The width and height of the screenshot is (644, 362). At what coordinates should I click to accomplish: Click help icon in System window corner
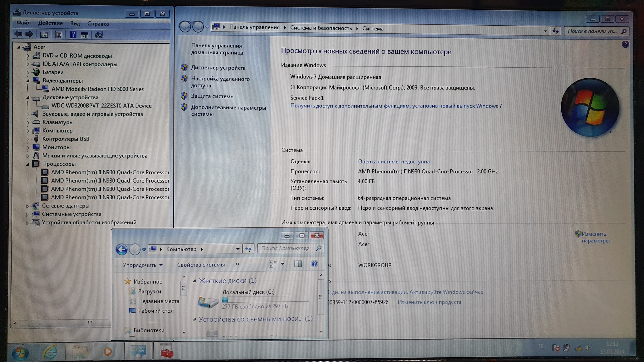pyautogui.click(x=625, y=45)
